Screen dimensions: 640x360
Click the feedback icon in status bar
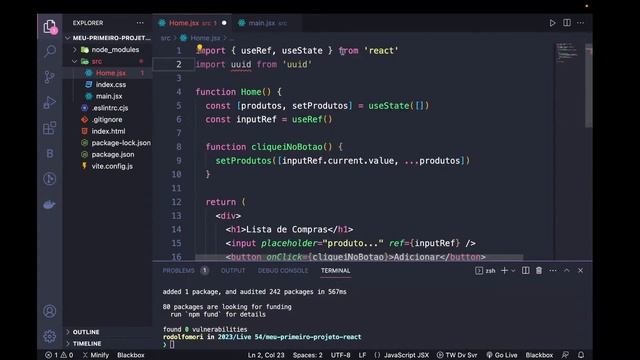coord(565,355)
